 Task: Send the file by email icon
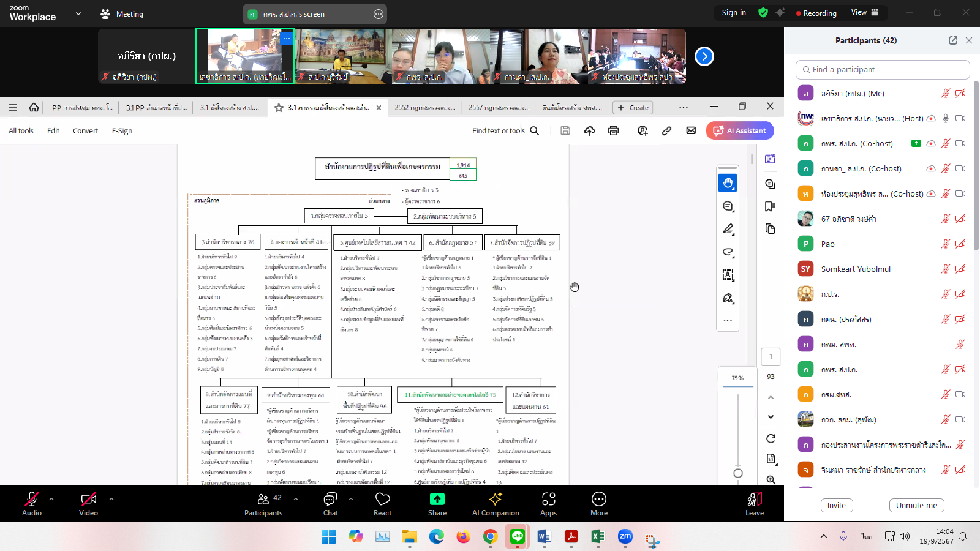(x=691, y=130)
